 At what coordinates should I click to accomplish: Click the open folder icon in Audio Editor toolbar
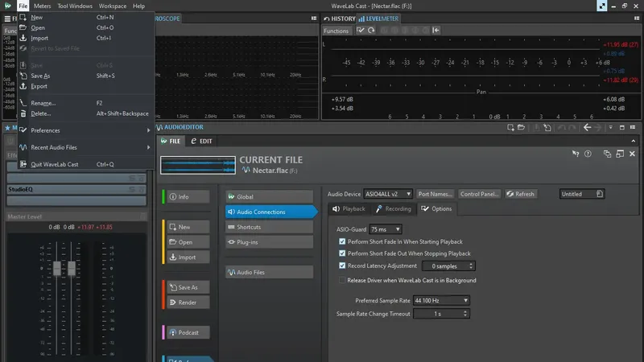point(521,128)
